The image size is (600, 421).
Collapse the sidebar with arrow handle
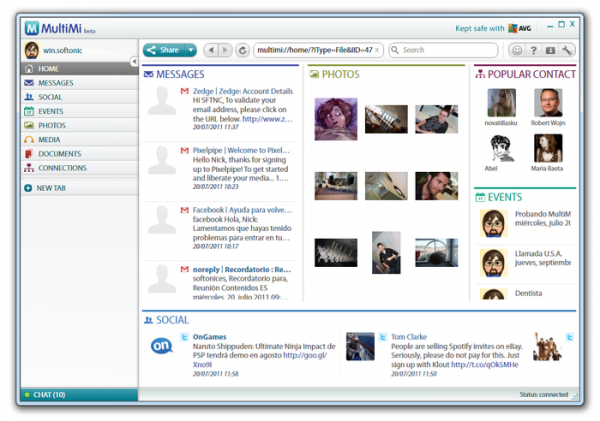134,61
